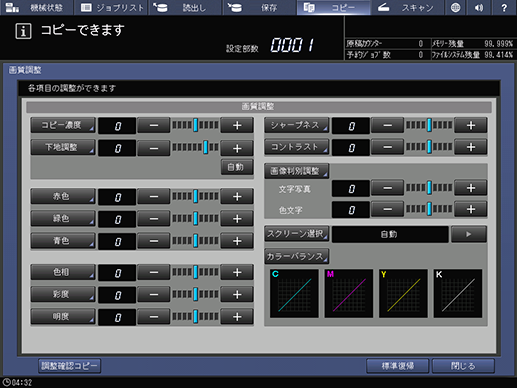Viewport: 517px width, 388px height.
Task: Increase 明度 with the plus button
Action: click(237, 317)
